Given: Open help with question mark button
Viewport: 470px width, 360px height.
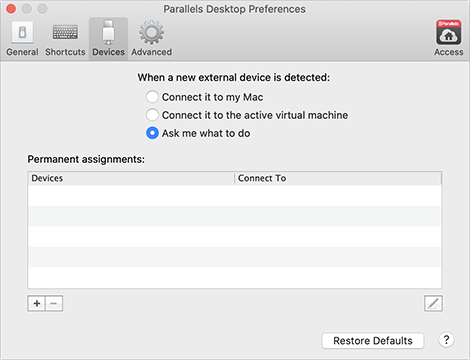Looking at the screenshot, I should point(446,340).
